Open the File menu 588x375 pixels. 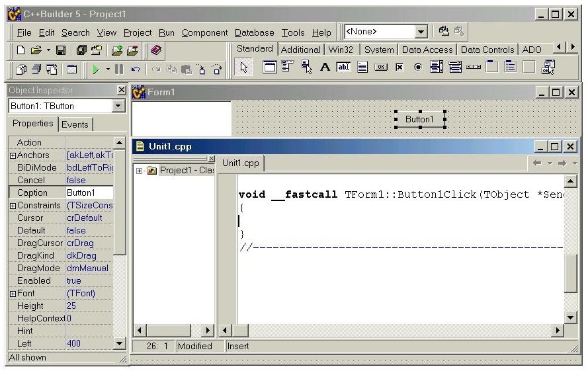(x=24, y=33)
